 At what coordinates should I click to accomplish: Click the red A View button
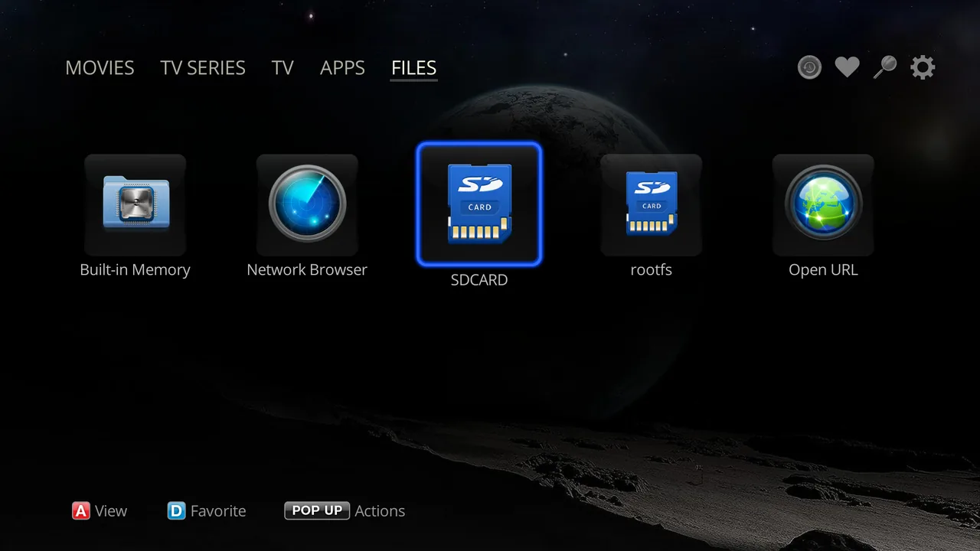100,510
